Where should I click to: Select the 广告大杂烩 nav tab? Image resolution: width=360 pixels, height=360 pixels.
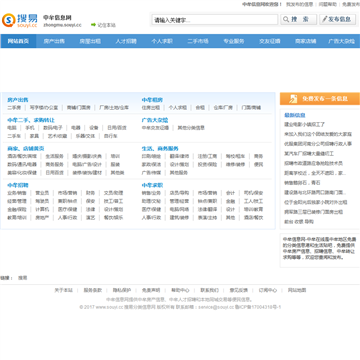[342, 41]
